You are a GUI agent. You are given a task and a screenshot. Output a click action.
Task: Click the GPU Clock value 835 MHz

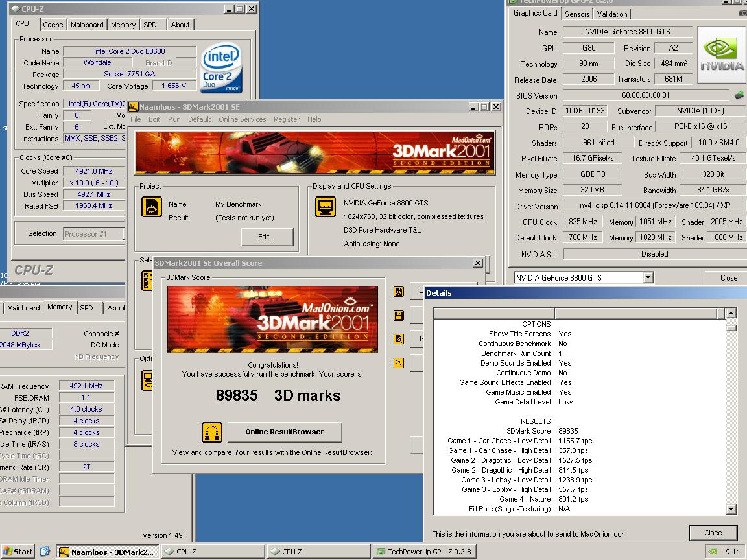(x=583, y=222)
